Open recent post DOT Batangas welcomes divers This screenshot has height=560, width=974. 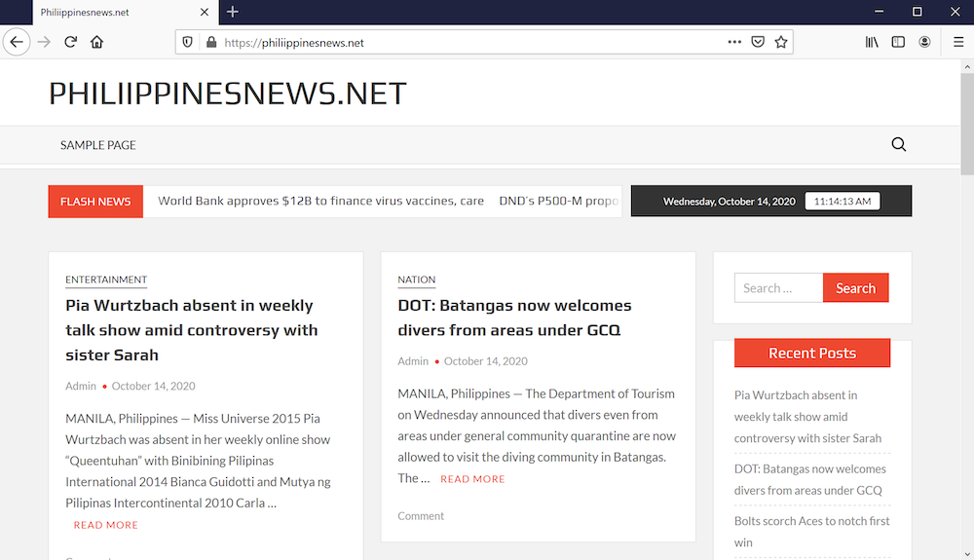[x=810, y=480]
